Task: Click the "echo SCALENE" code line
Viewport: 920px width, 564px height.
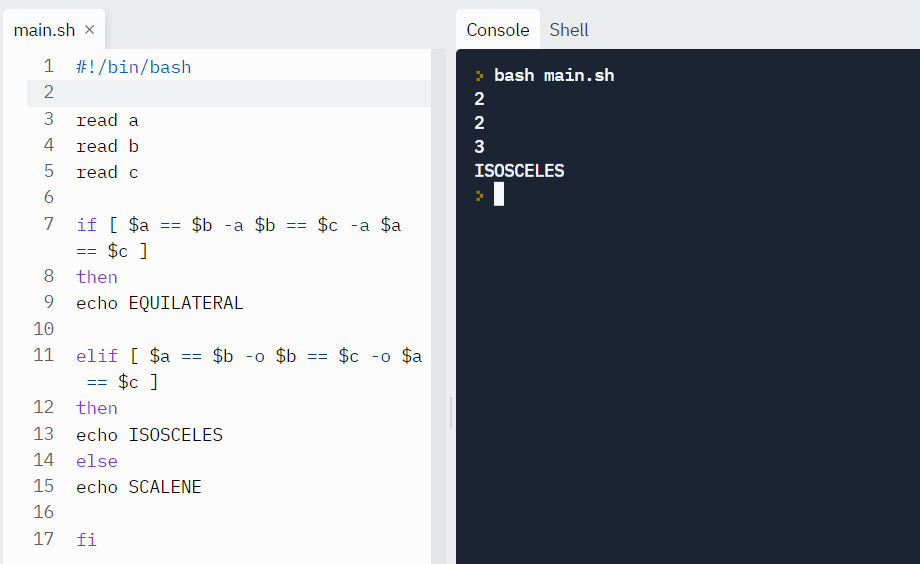Action: pyautogui.click(x=139, y=487)
